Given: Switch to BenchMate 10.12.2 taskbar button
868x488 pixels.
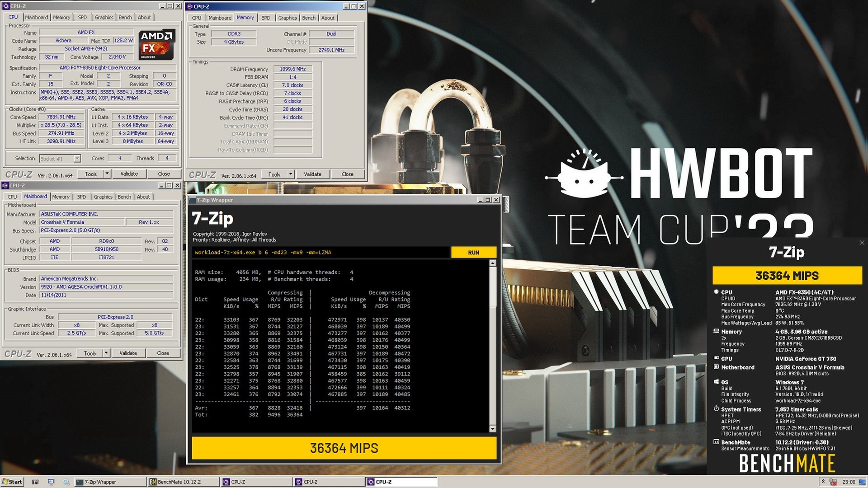Looking at the screenshot, I should click(x=183, y=482).
